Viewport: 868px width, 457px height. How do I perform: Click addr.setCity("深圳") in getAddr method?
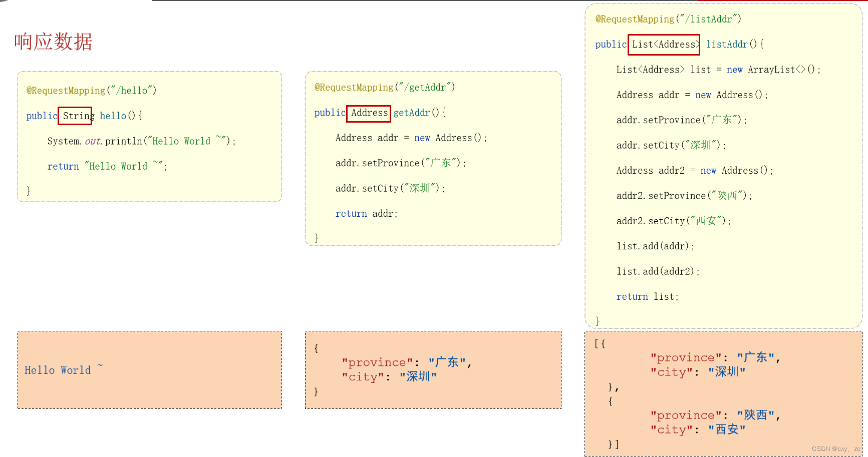390,188
